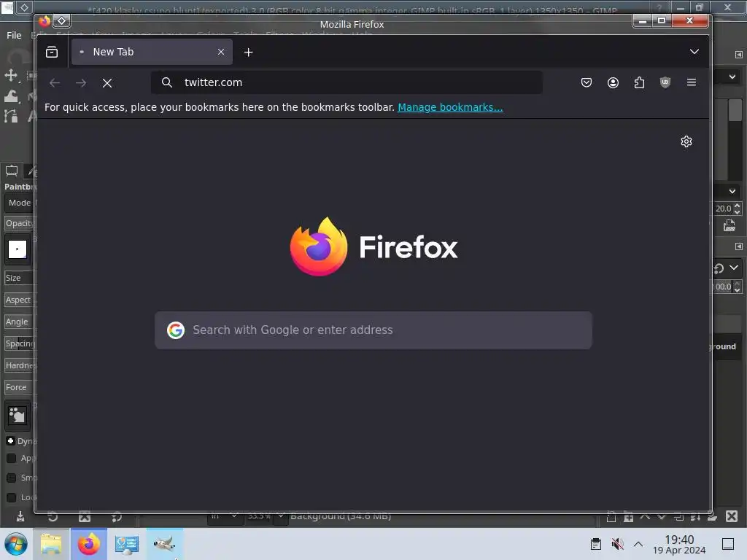Open Manage bookmarks link
The width and height of the screenshot is (747, 560).
pos(450,107)
